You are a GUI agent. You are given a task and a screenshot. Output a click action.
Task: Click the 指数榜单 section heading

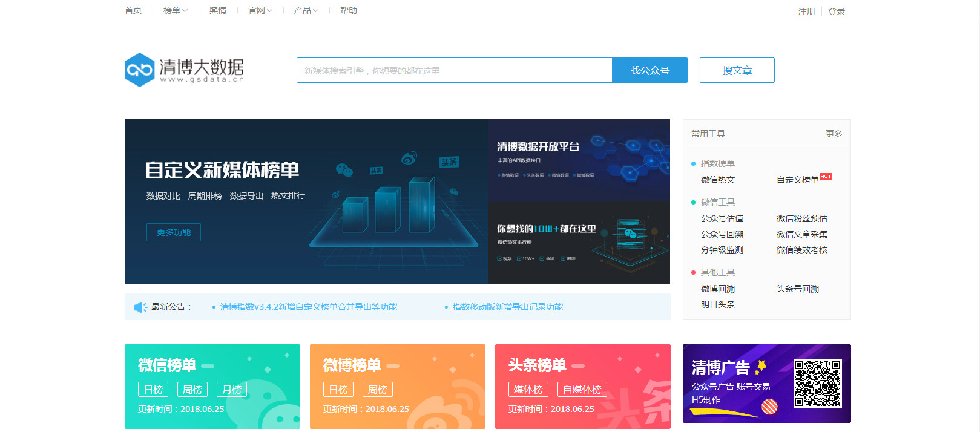[718, 163]
